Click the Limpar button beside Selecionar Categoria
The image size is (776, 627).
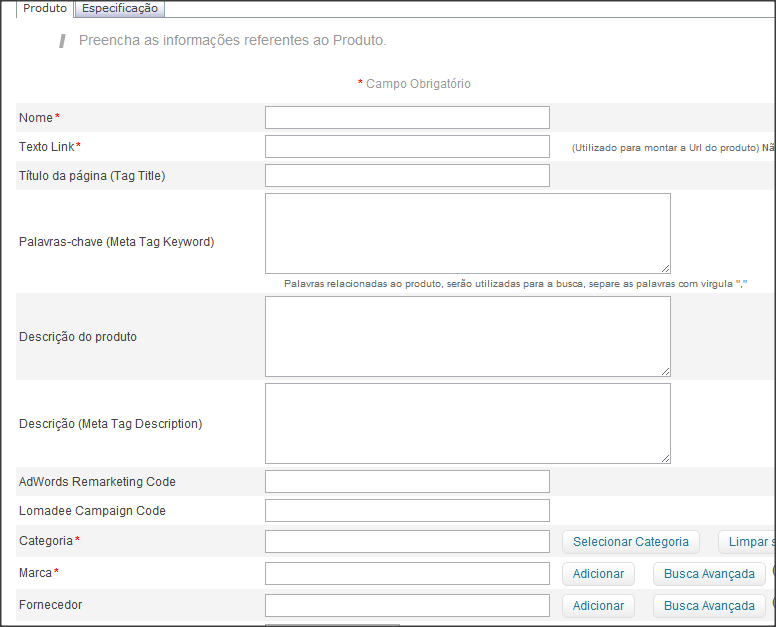pyautogui.click(x=746, y=542)
